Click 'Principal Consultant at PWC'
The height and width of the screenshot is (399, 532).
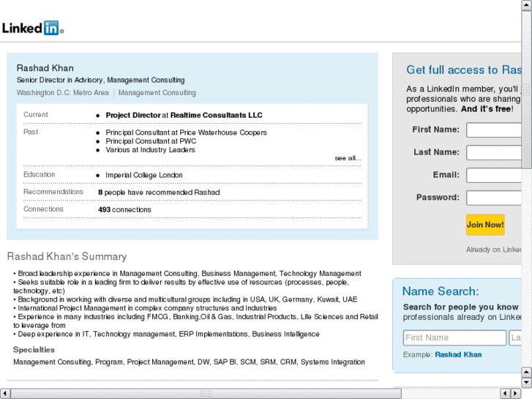coord(151,141)
